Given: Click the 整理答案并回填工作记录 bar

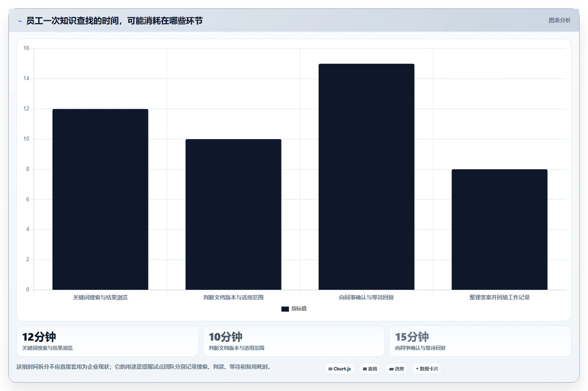Looking at the screenshot, I should [499, 230].
